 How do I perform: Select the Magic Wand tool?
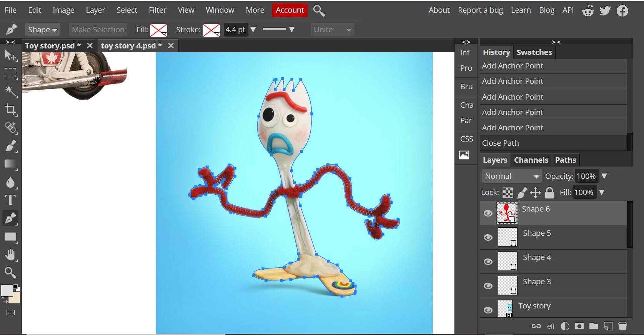coord(10,91)
